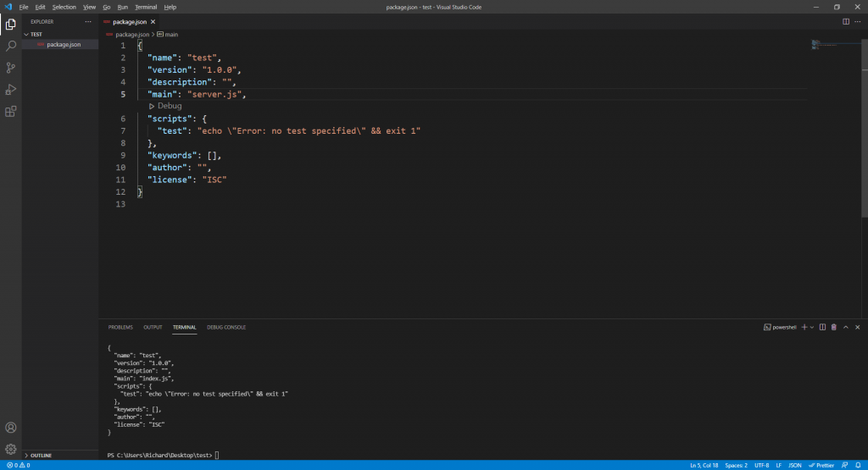Open the View menu
The image size is (868, 470).
(x=90, y=7)
